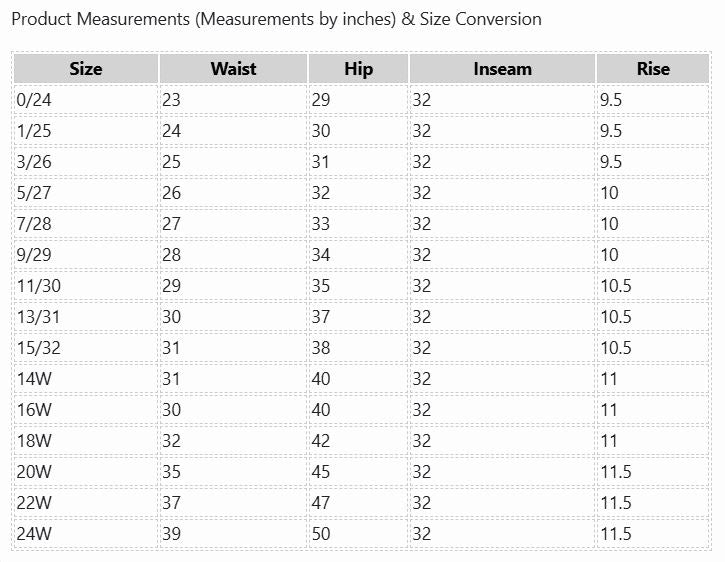Click the Product Measurements title text

pos(276,19)
